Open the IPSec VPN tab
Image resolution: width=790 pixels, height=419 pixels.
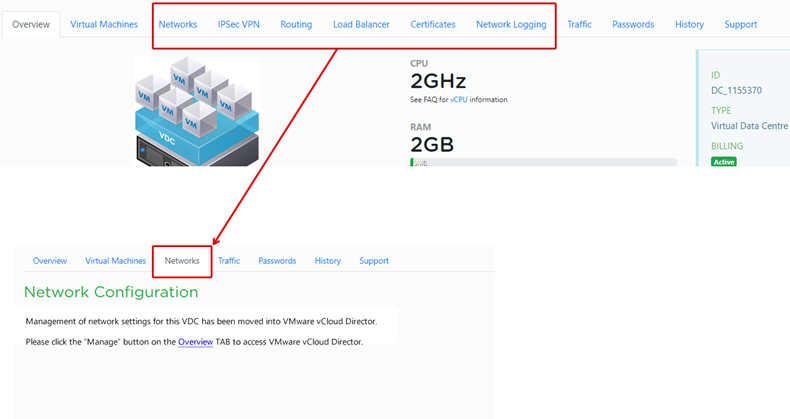(239, 24)
